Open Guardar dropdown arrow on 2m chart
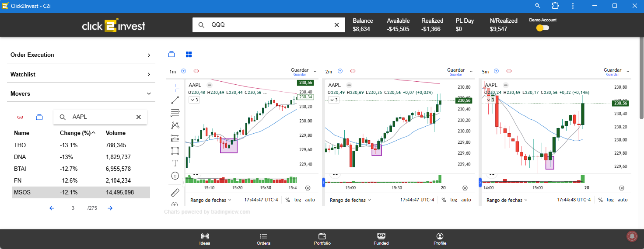644x249 pixels. [471, 71]
